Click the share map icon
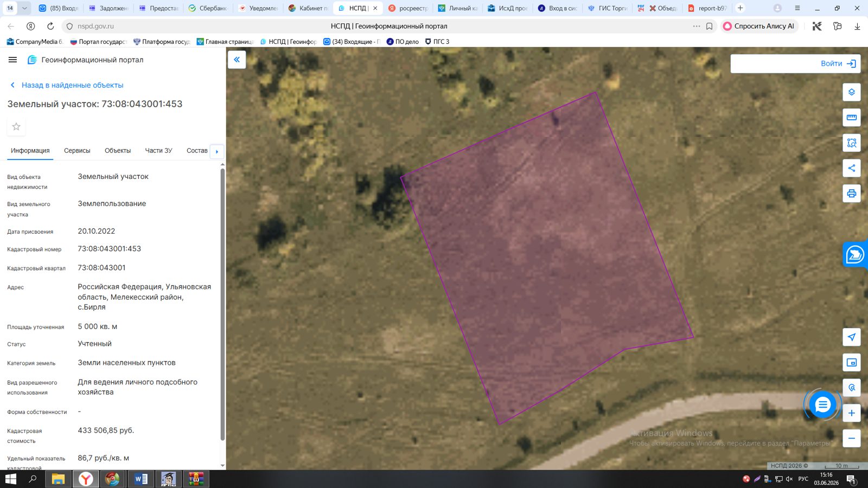This screenshot has width=868, height=488. point(851,168)
